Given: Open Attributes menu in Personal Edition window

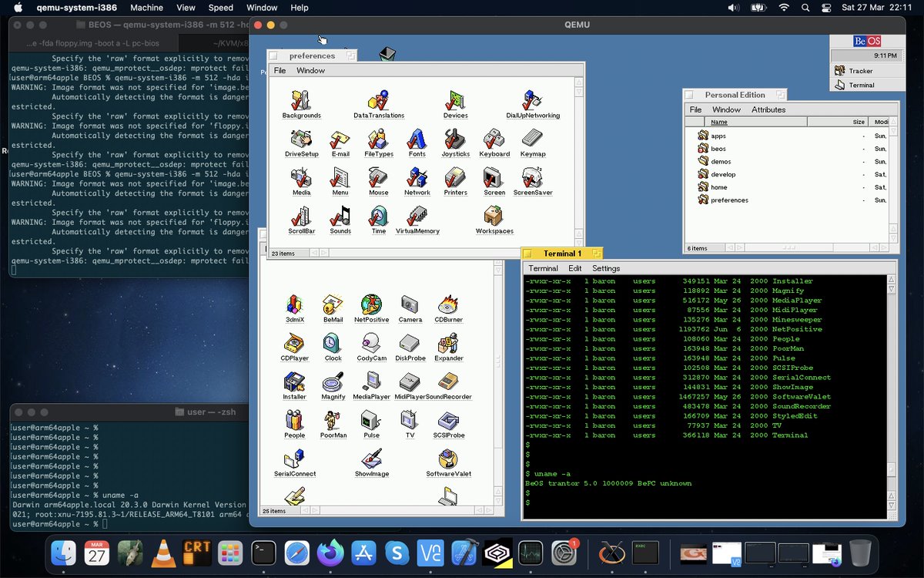Looking at the screenshot, I should [768, 109].
